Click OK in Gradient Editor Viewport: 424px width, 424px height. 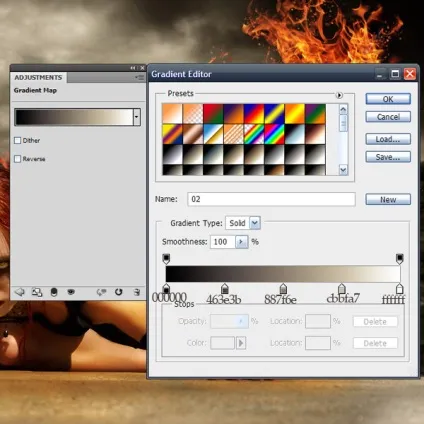point(388,99)
